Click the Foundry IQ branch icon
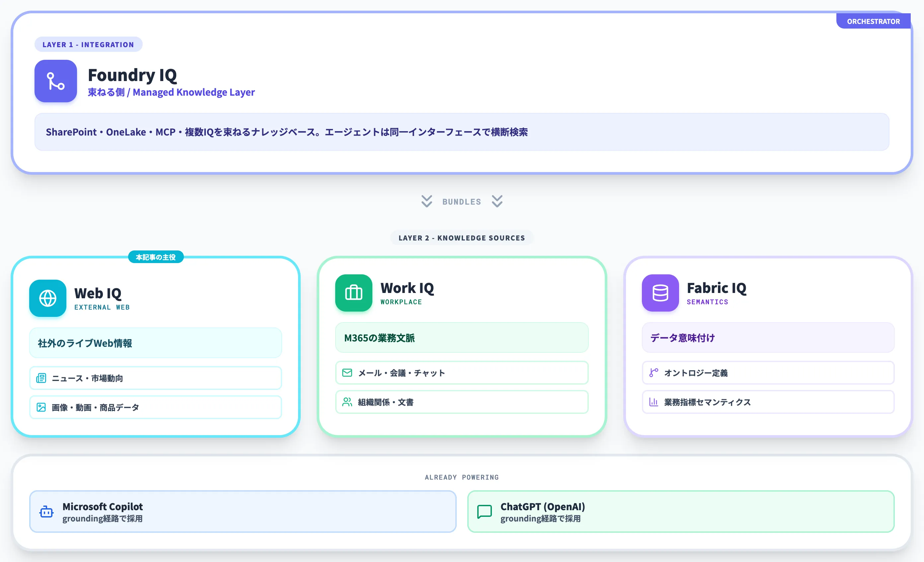Viewport: 924px width, 562px height. [55, 81]
